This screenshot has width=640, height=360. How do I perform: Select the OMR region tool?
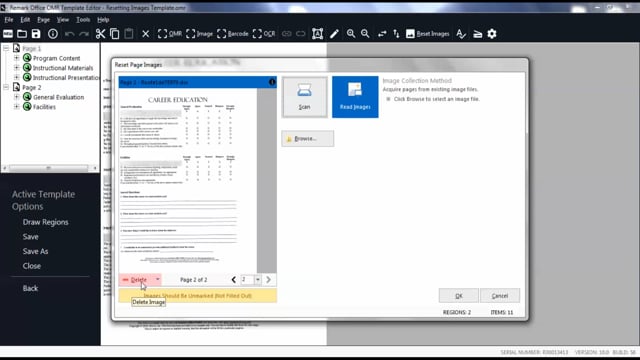(x=169, y=34)
